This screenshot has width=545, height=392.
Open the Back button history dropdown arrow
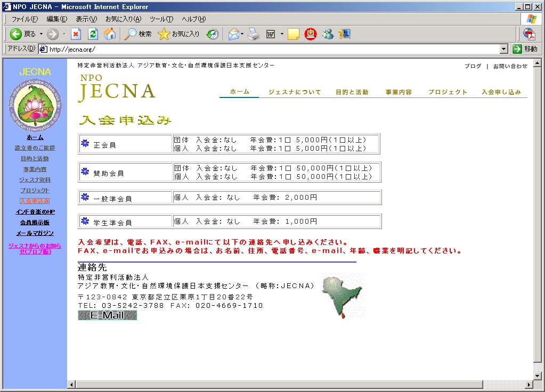pyautogui.click(x=41, y=34)
